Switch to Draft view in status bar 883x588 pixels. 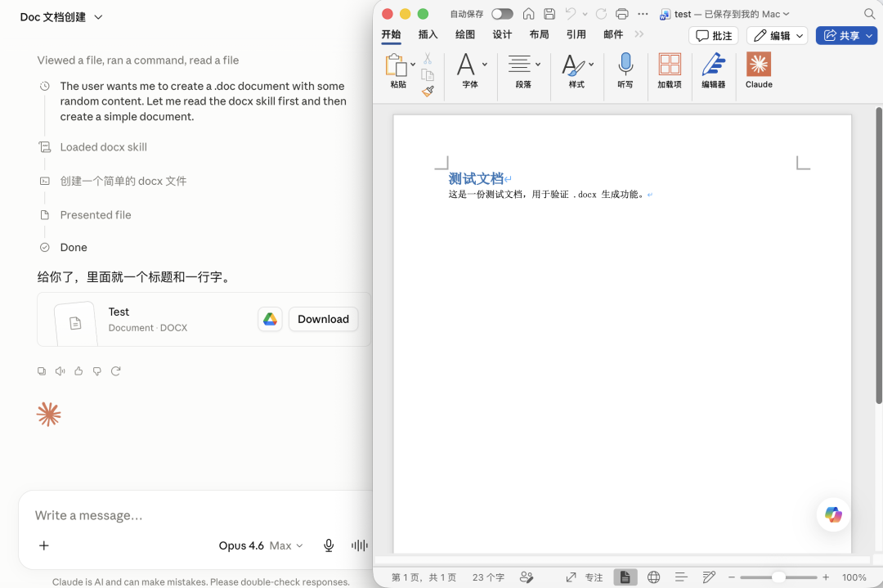[x=709, y=577]
